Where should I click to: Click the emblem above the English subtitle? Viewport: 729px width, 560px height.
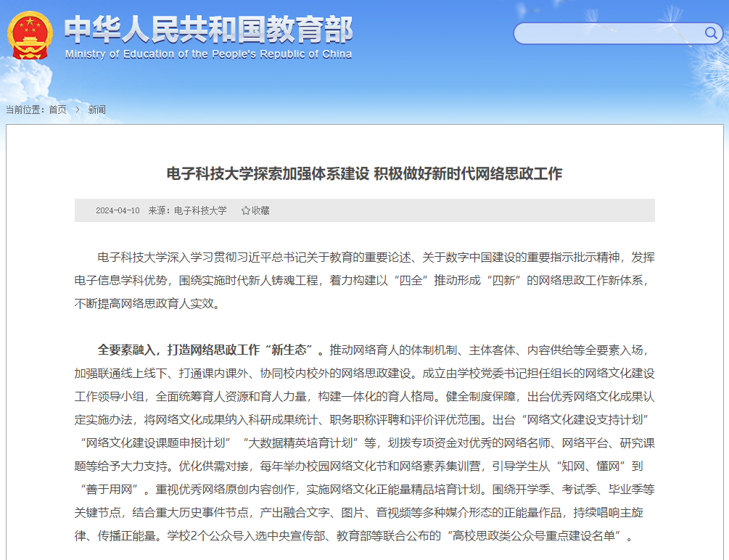(x=29, y=34)
